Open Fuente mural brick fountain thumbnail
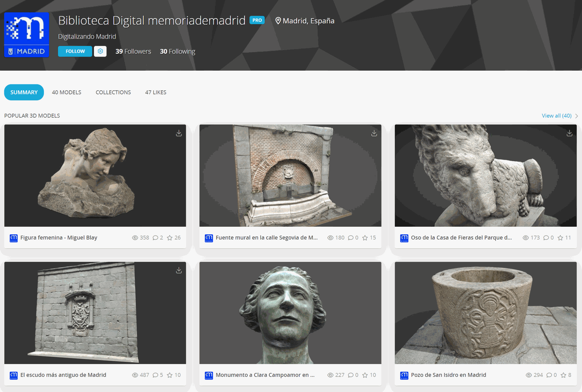The height and width of the screenshot is (392, 582). click(290, 176)
